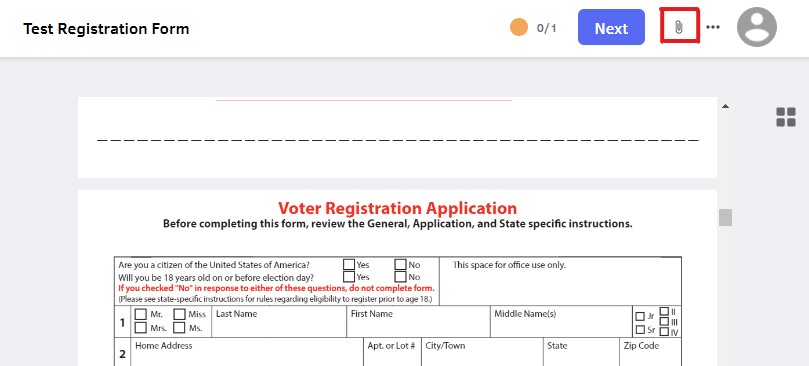The height and width of the screenshot is (366, 809).
Task: Open the three-dot more options menu
Action: click(713, 27)
